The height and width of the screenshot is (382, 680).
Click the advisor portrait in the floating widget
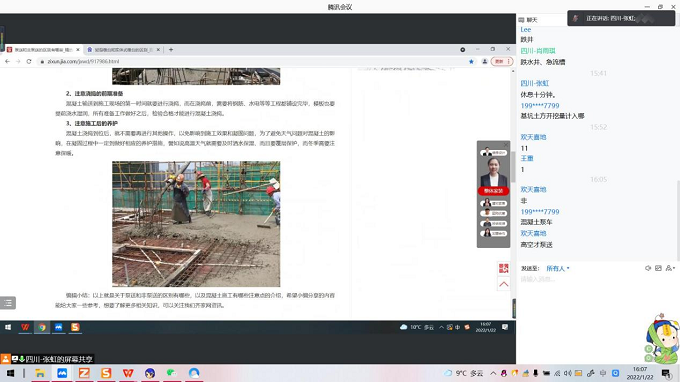(494, 172)
